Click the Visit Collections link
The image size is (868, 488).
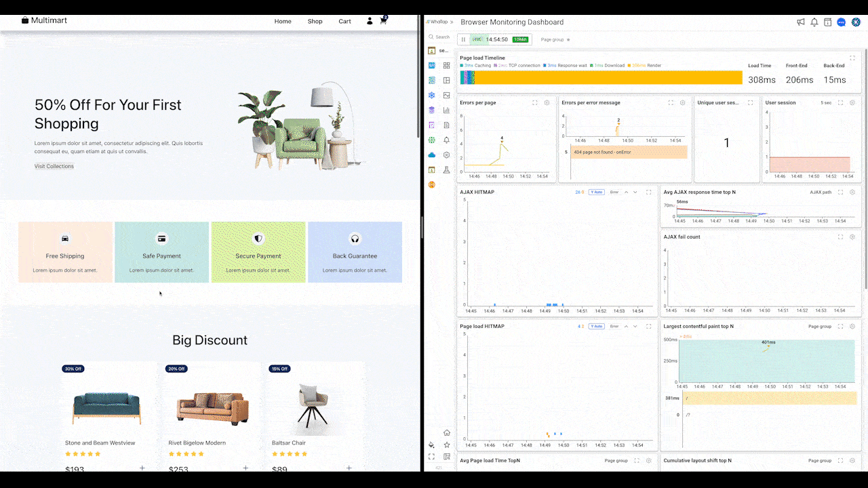(x=54, y=166)
